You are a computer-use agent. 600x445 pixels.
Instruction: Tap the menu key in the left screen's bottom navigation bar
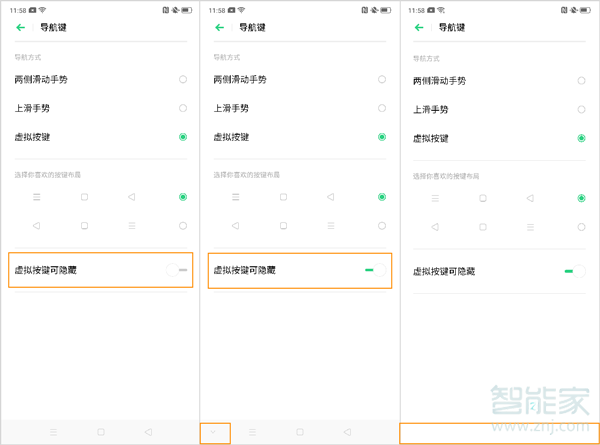click(x=54, y=432)
